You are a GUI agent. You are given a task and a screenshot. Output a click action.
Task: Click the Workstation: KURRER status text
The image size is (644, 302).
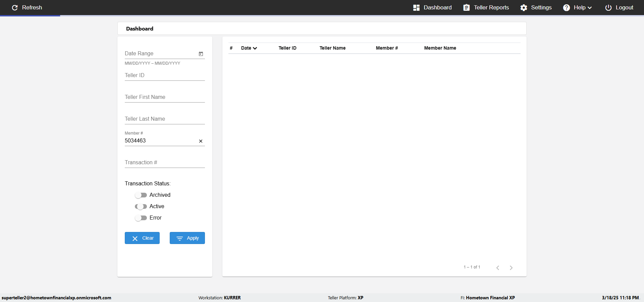pyautogui.click(x=219, y=298)
